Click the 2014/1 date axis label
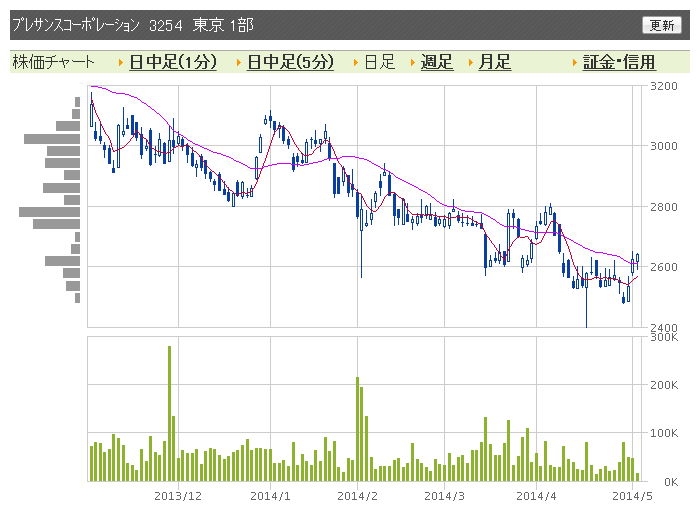Image resolution: width=697 pixels, height=516 pixels. click(270, 496)
